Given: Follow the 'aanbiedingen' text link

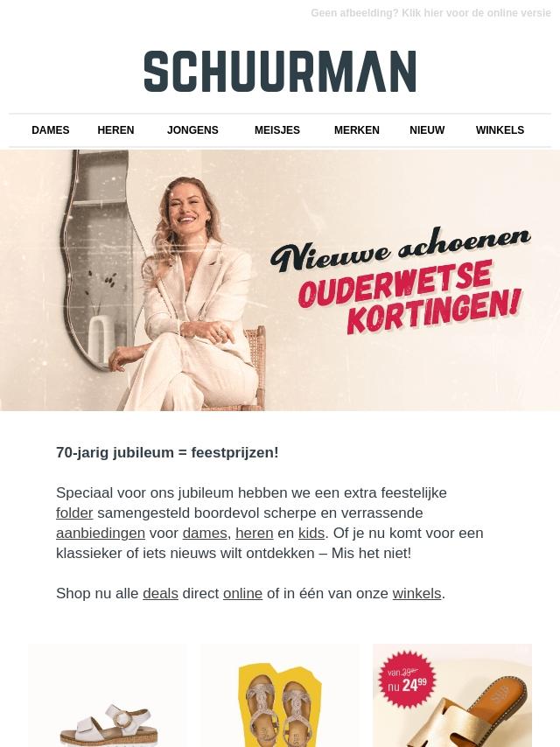Looking at the screenshot, I should point(101,533).
